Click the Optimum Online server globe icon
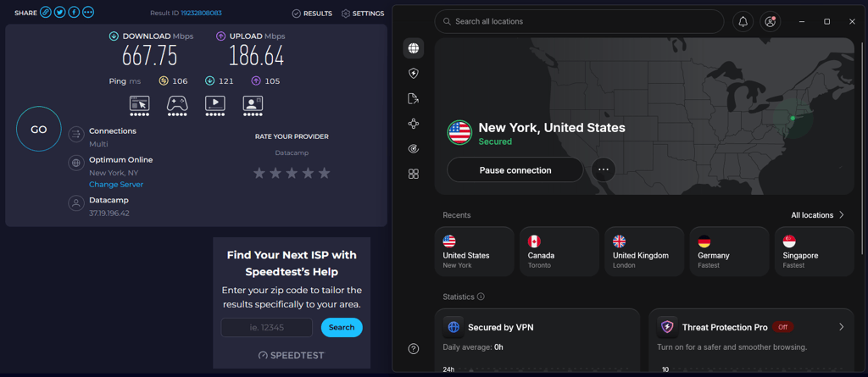868x377 pixels. coord(75,163)
